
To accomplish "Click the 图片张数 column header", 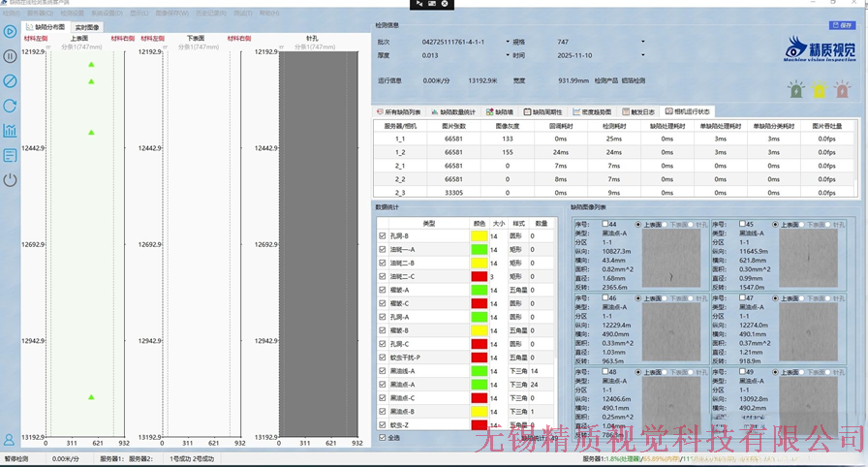I will click(x=453, y=126).
